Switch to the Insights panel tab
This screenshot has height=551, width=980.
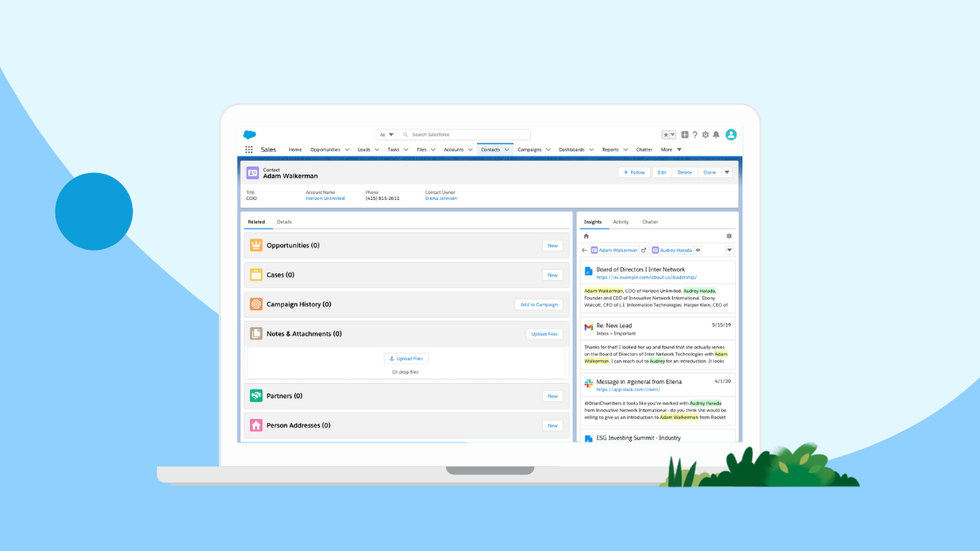click(x=593, y=221)
